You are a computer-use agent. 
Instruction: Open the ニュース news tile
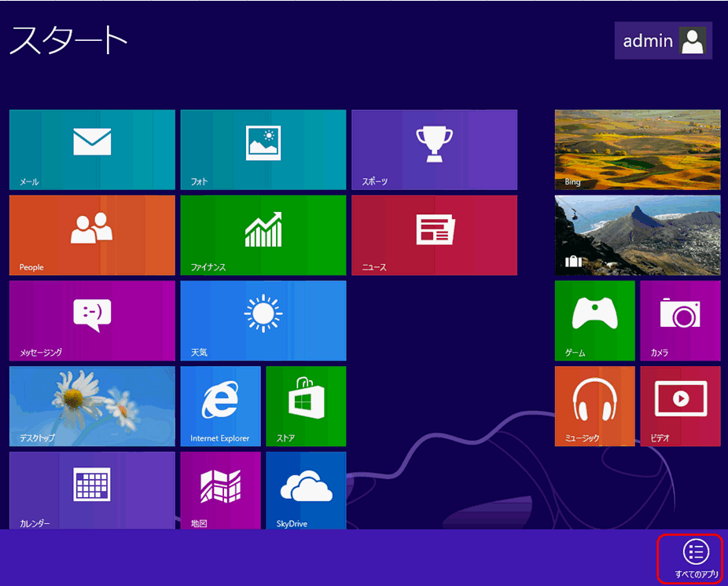click(434, 235)
